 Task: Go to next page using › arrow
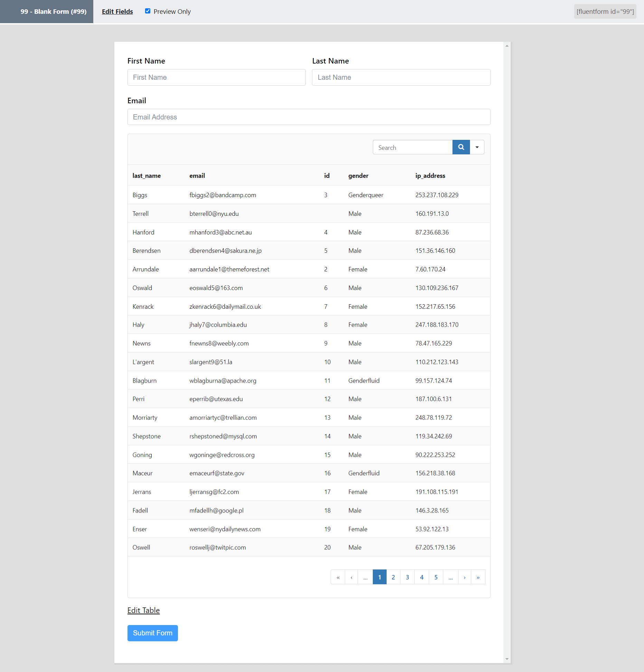coord(464,577)
